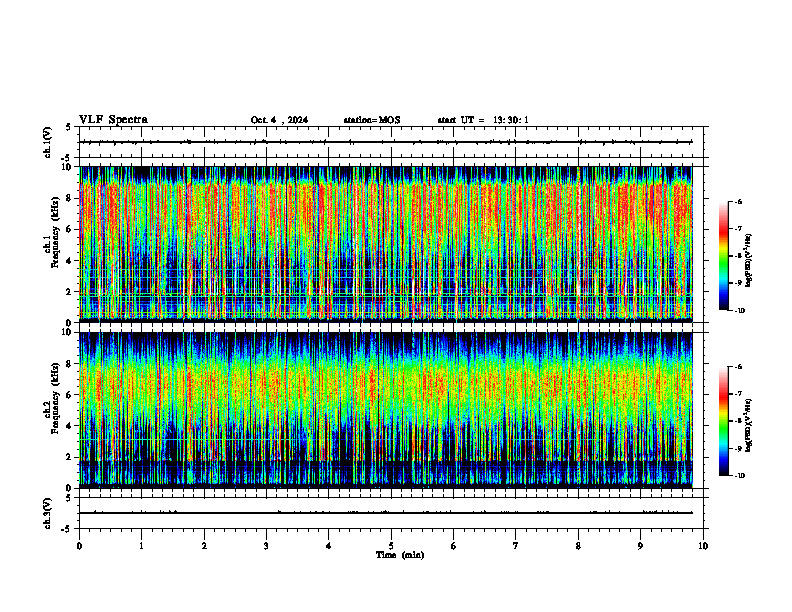Click the "8" kHz tick of ch.2 spectrogram
This screenshot has width=792, height=612.
pos(71,364)
